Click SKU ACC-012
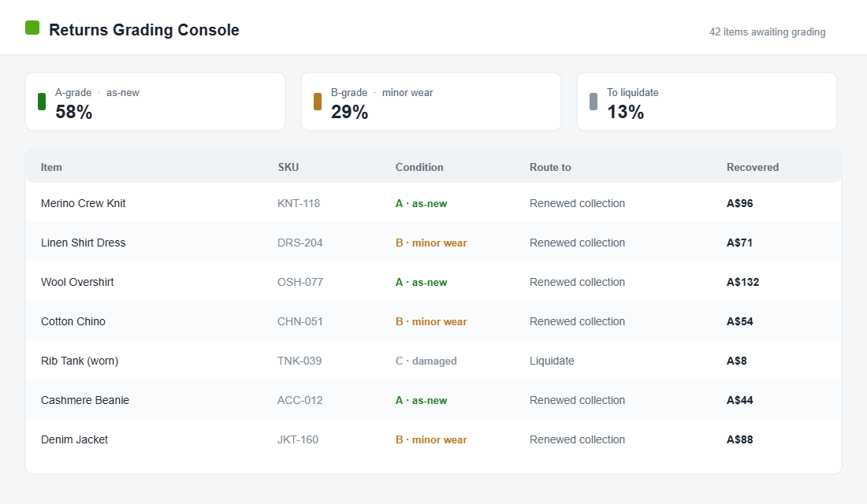867x504 pixels. pos(300,400)
